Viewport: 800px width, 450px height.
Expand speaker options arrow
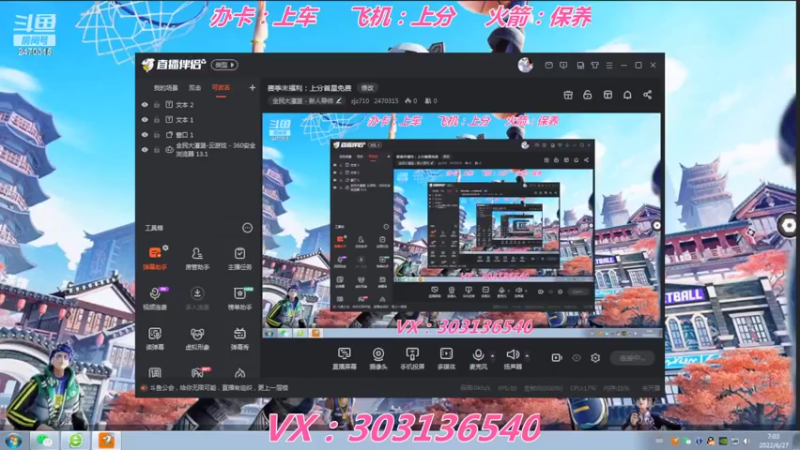(x=527, y=356)
